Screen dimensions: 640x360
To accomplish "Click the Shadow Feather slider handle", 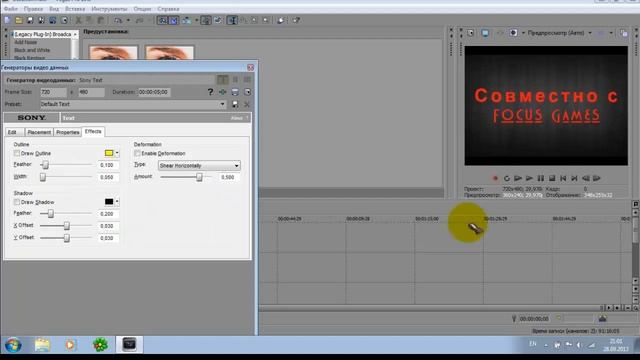I will pos(51,213).
